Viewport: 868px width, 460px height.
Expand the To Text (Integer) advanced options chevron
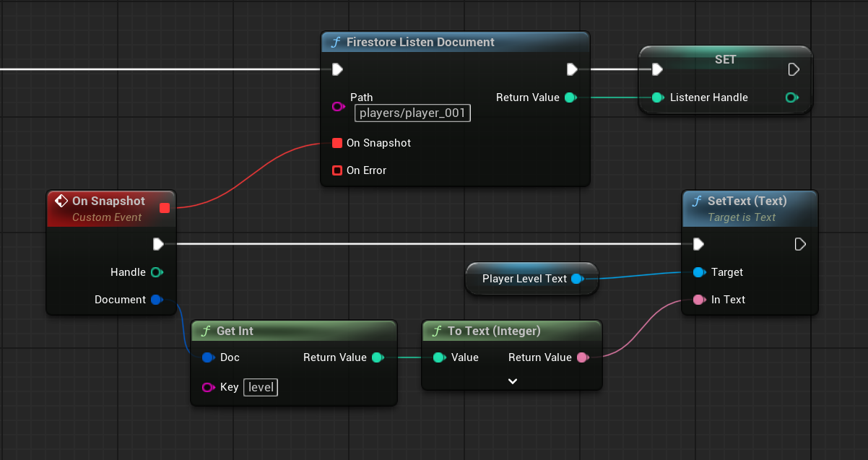coord(512,381)
